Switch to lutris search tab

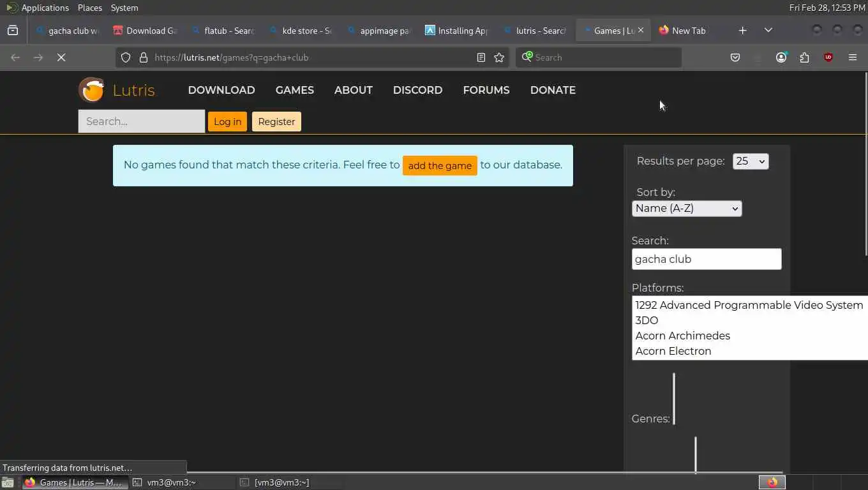pos(535,31)
